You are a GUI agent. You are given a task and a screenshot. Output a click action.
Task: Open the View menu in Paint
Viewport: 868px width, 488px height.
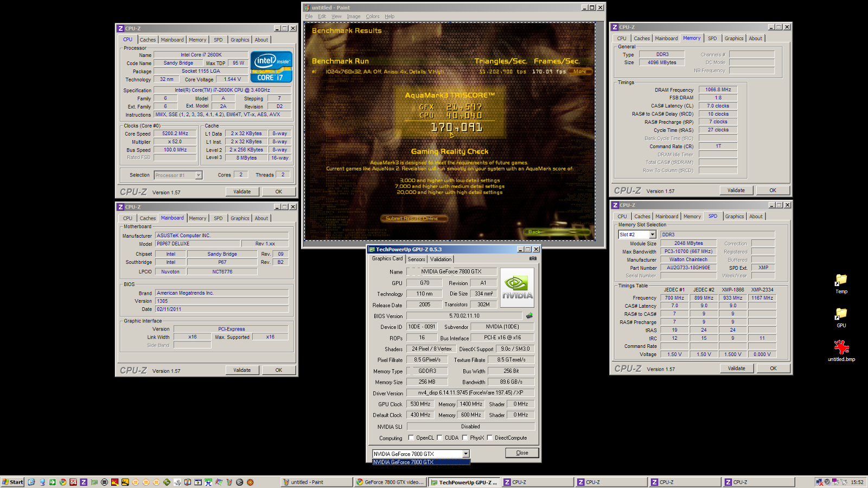pyautogui.click(x=336, y=16)
